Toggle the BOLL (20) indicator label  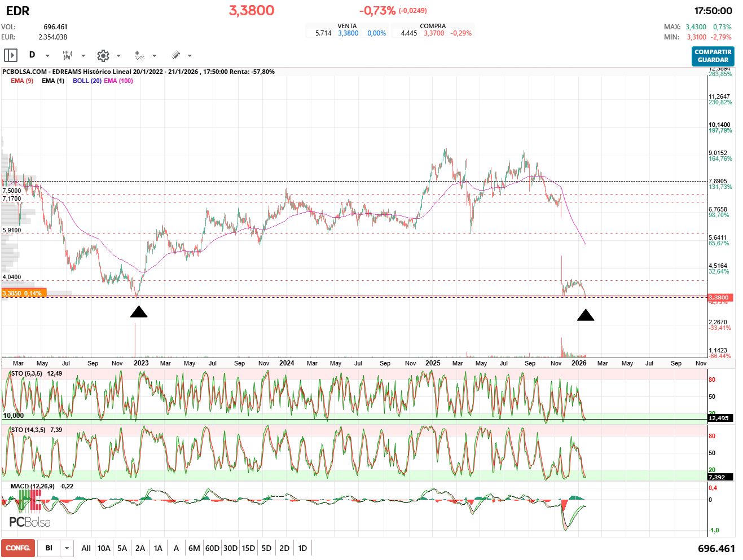(87, 81)
